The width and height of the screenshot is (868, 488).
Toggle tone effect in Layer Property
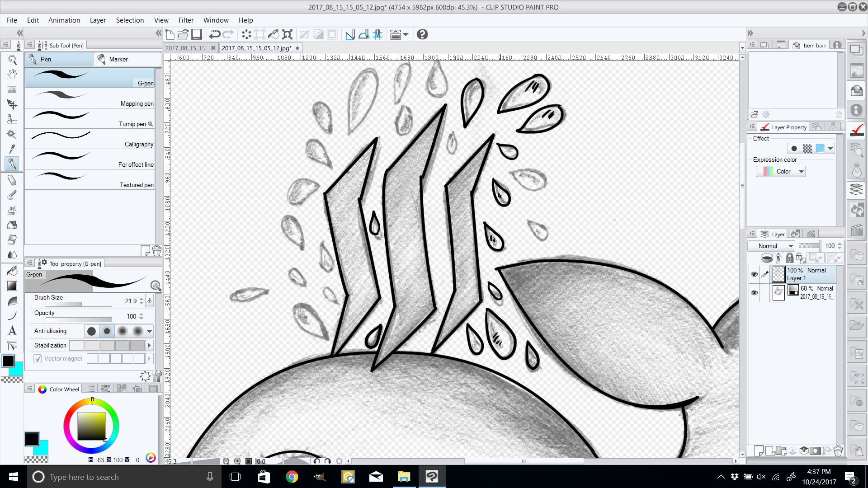807,149
